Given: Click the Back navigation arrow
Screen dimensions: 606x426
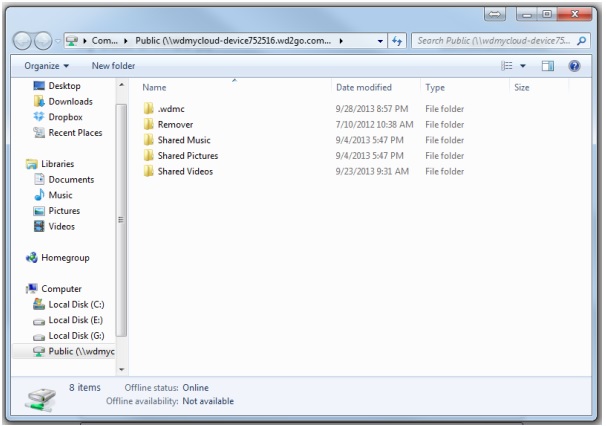Looking at the screenshot, I should (22, 41).
